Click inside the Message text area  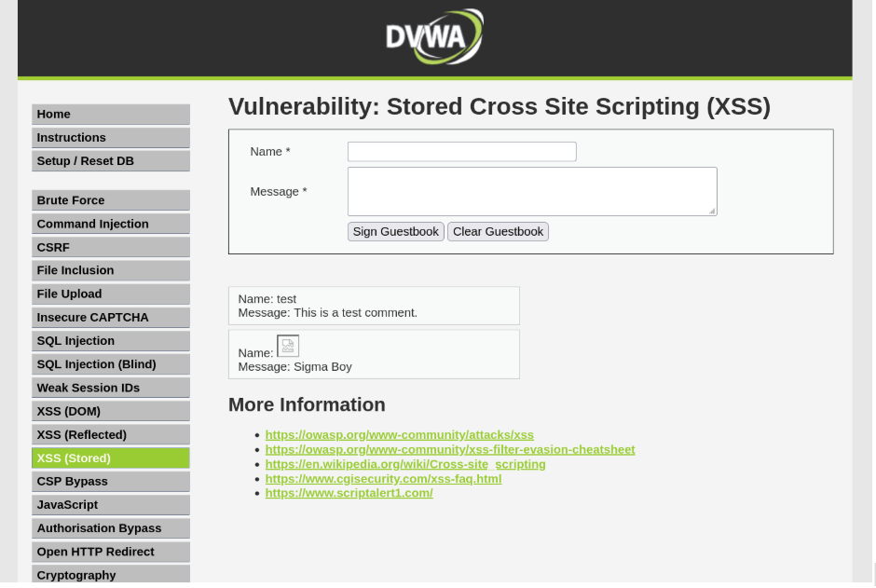(531, 191)
